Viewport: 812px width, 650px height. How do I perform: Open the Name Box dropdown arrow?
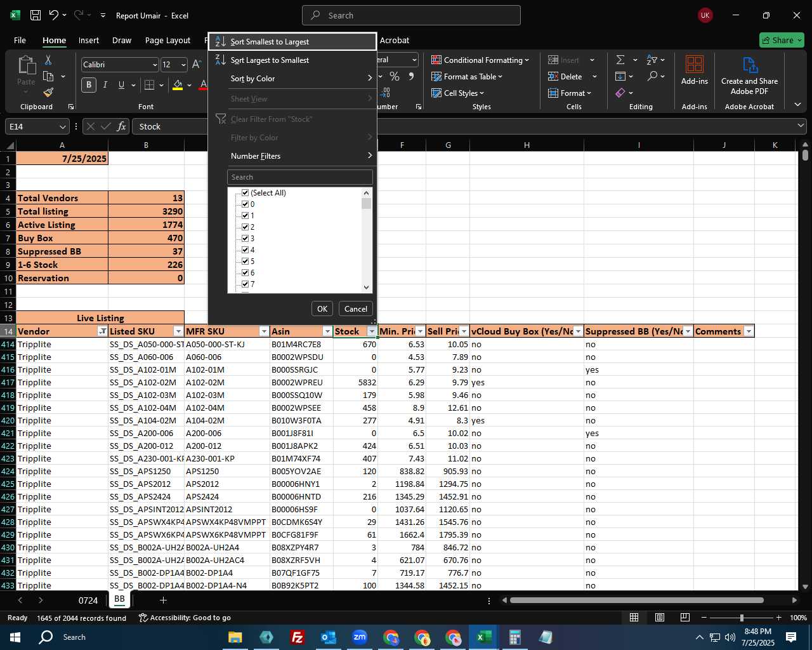coord(62,126)
